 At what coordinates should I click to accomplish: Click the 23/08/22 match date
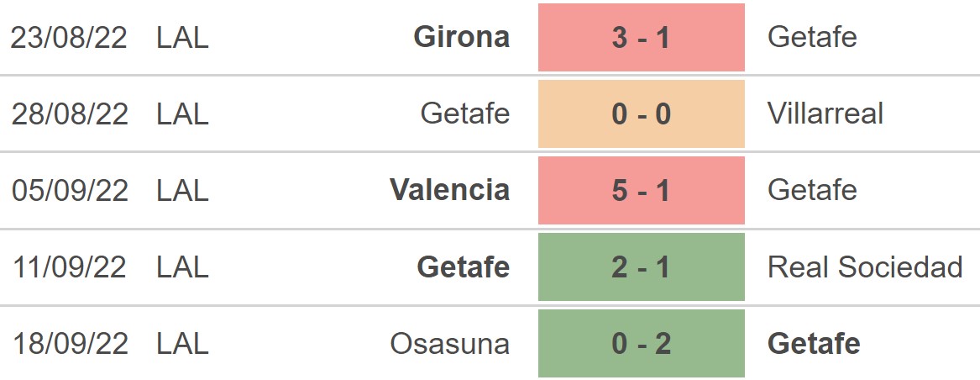tap(69, 38)
